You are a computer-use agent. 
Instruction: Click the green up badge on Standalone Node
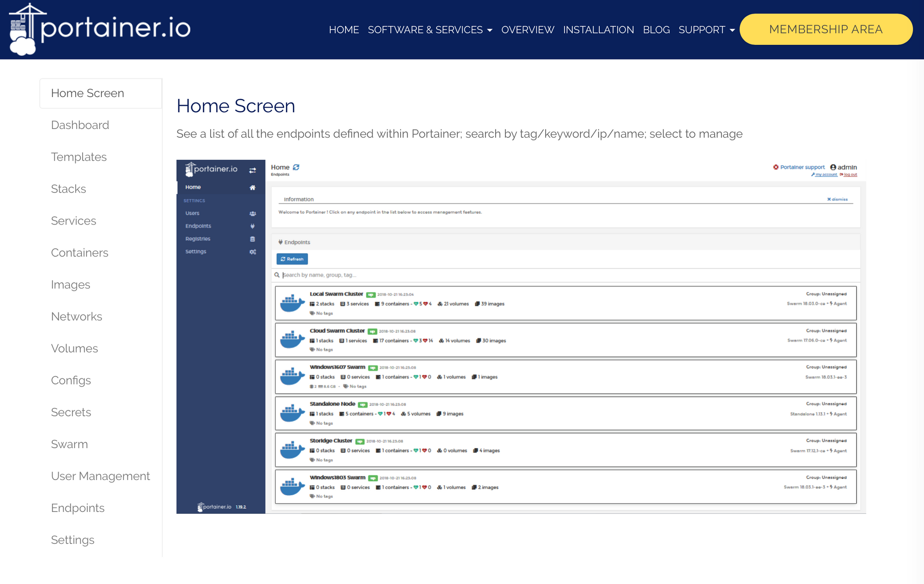pos(363,405)
